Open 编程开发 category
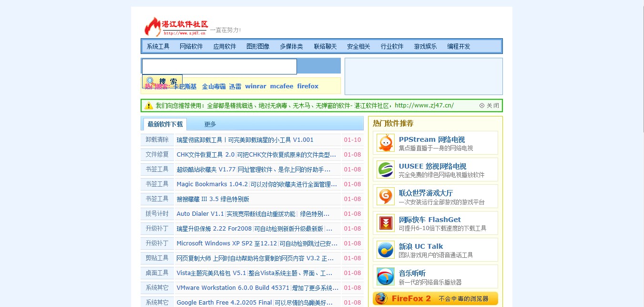The width and height of the screenshot is (644, 307). (x=459, y=46)
